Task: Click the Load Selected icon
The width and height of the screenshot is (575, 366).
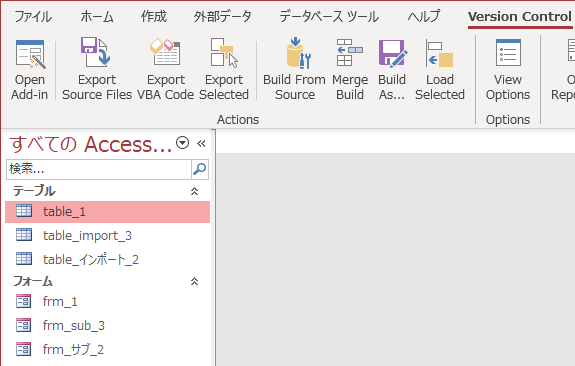Action: click(x=439, y=53)
